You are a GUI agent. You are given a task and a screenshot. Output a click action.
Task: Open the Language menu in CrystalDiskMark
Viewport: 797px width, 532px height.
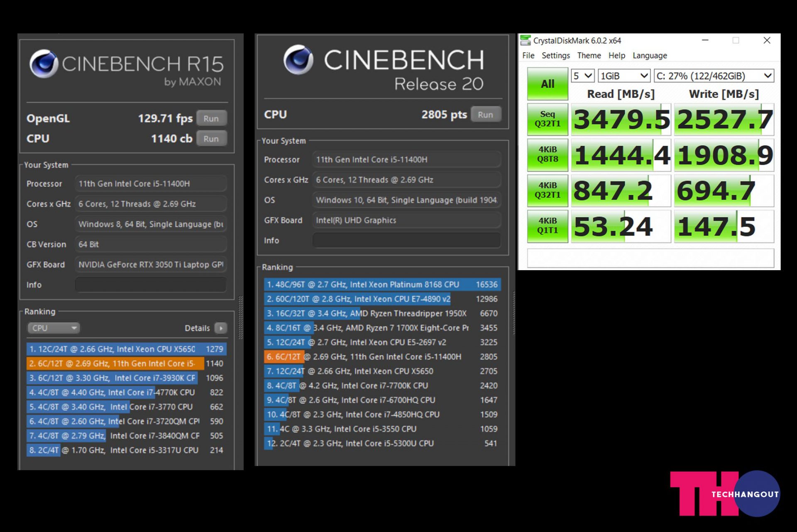(x=650, y=56)
